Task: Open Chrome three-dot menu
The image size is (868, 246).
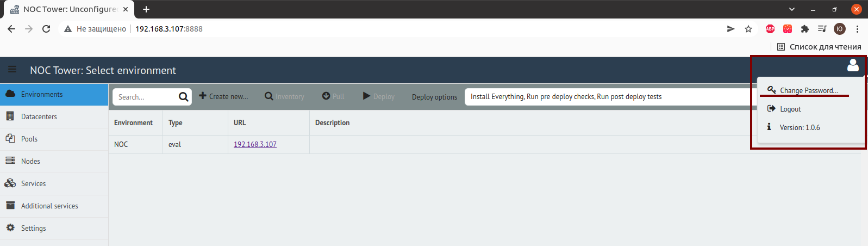Action: (x=857, y=29)
